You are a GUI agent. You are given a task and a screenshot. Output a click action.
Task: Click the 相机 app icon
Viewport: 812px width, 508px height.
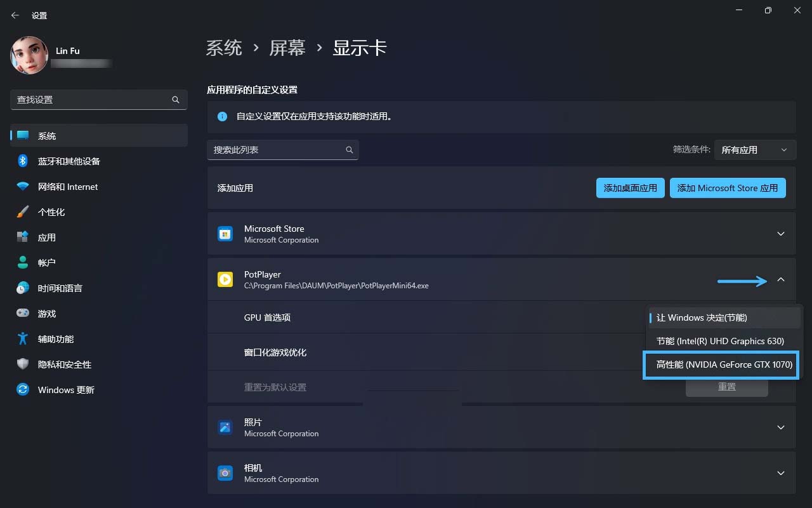pos(225,473)
